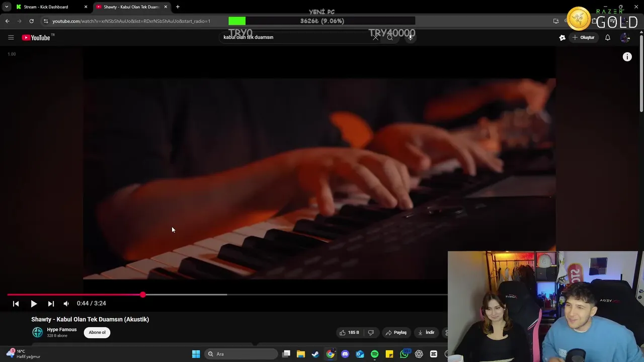Share the video with Paylaş button
Viewport: 644px width, 362px height.
coord(396,332)
